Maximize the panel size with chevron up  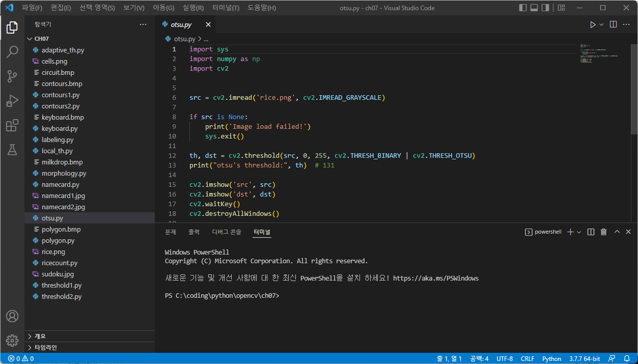click(617, 232)
